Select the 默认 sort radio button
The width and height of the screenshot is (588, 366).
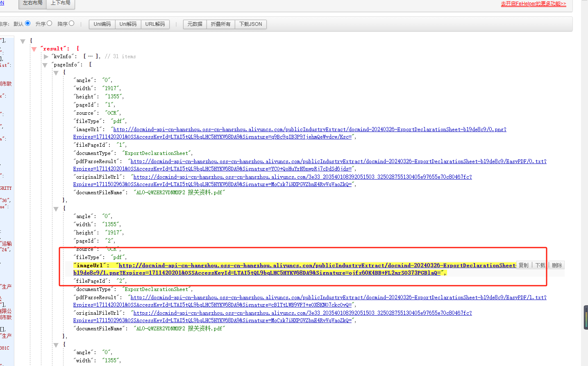pos(28,23)
